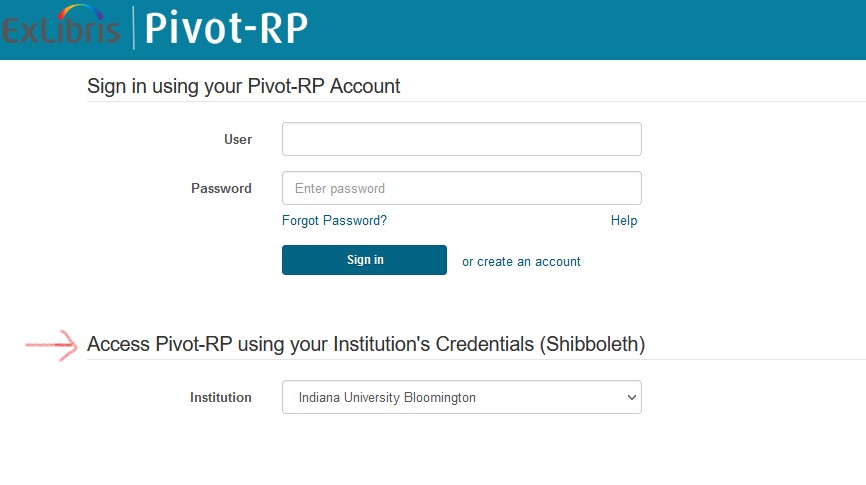Click the Pivot-RP logo in header
The width and height of the screenshot is (866, 485).
[x=226, y=28]
